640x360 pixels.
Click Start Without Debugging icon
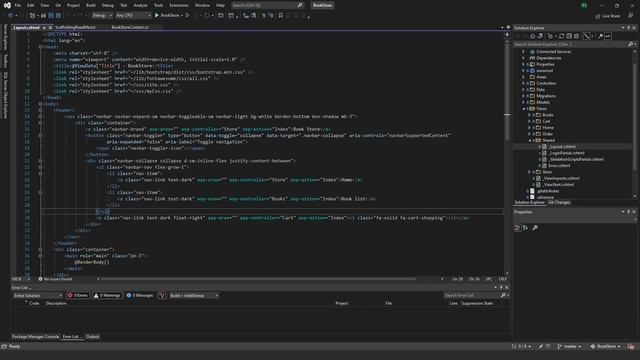click(x=187, y=16)
